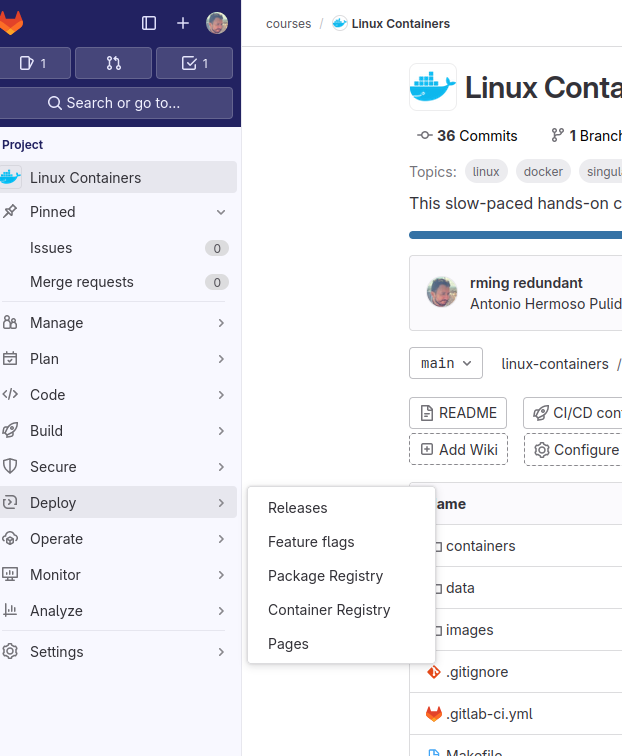Open the .gitlab-ci.yml file
Image resolution: width=622 pixels, height=756 pixels.
coord(488,714)
